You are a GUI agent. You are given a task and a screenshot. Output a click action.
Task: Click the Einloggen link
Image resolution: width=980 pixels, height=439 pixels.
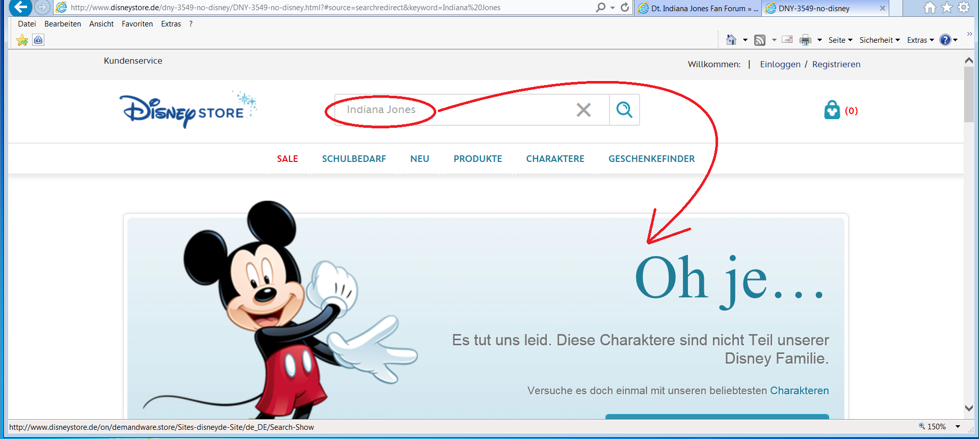(780, 64)
